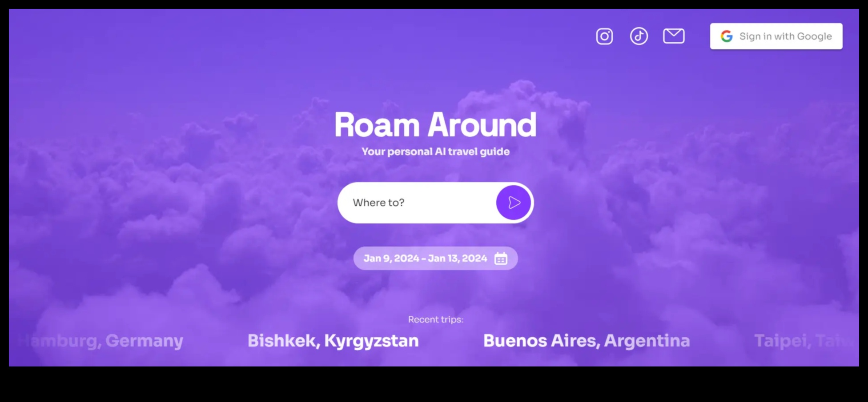This screenshot has width=868, height=402.
Task: Open the Jan 9 – Jan 13 date selector
Action: tap(435, 258)
